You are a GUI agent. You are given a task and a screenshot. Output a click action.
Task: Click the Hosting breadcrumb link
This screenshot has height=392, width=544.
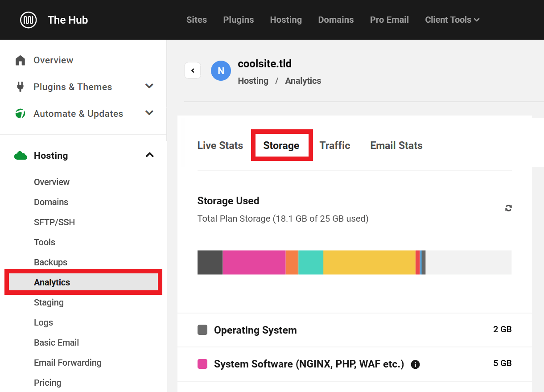tap(253, 81)
